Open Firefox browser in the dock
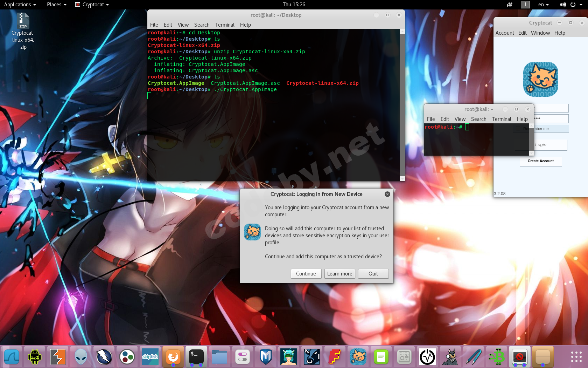The image size is (588, 368). (x=173, y=357)
